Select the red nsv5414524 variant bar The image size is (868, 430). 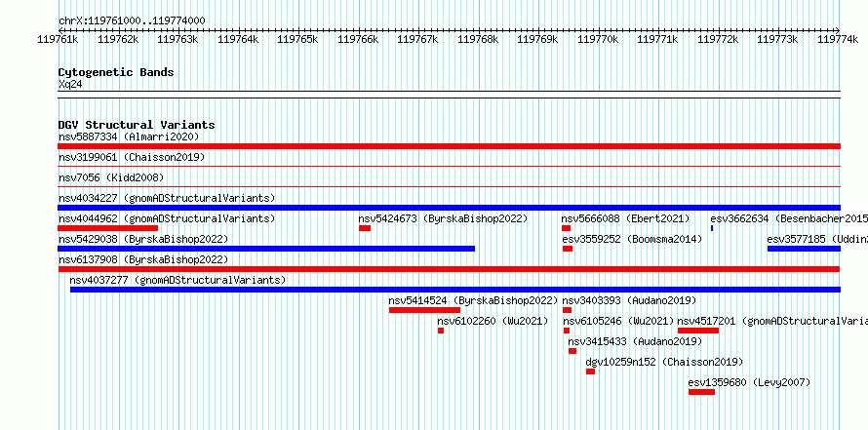[424, 310]
